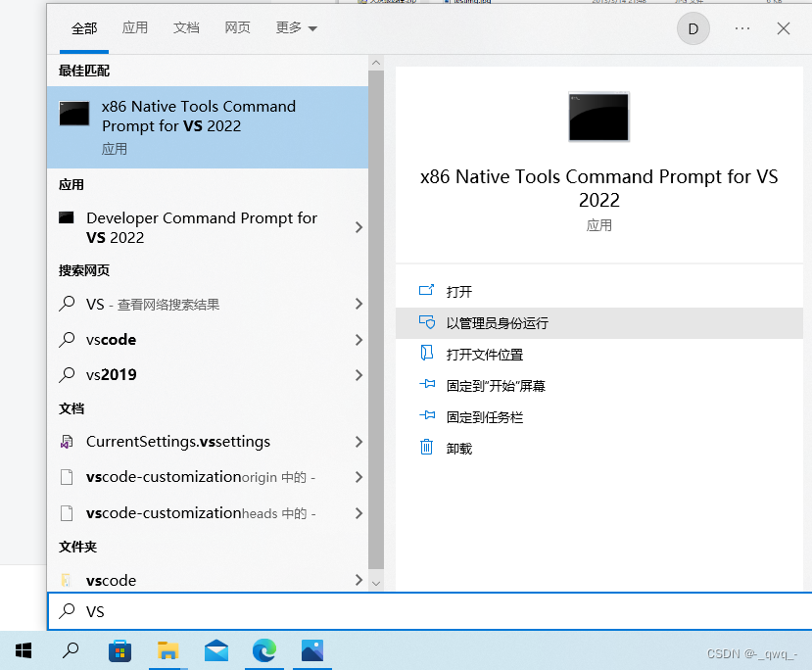Image resolution: width=812 pixels, height=670 pixels.
Task: Click taskbar search magnifier icon
Action: [71, 650]
